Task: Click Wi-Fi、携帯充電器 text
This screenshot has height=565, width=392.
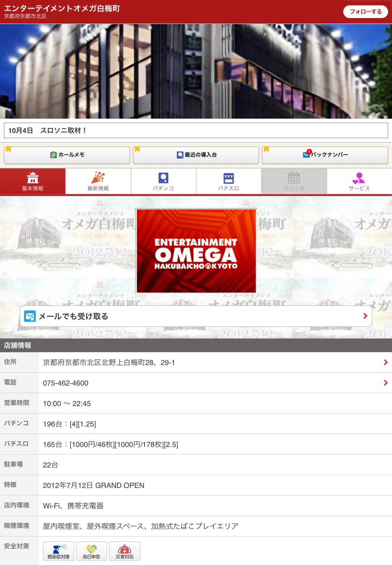Action: (x=73, y=506)
